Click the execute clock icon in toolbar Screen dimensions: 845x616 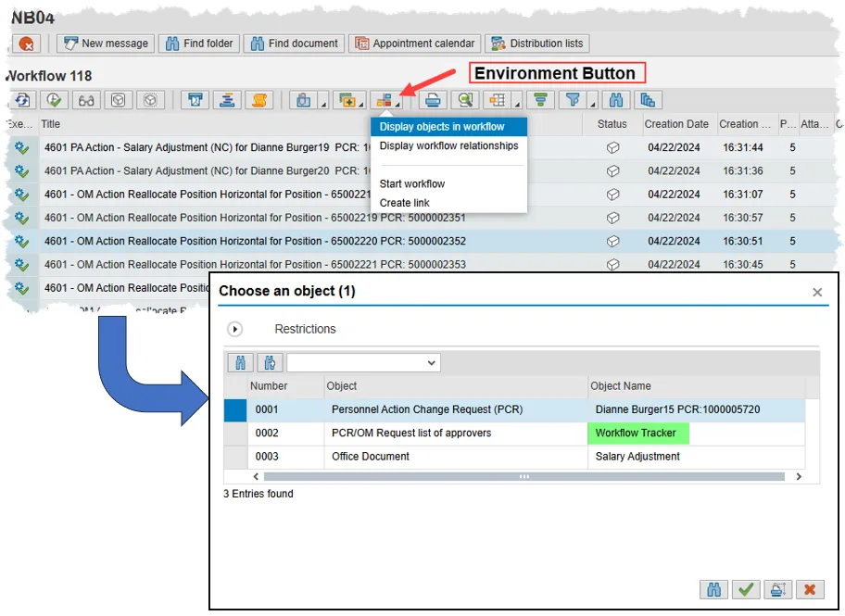54,100
